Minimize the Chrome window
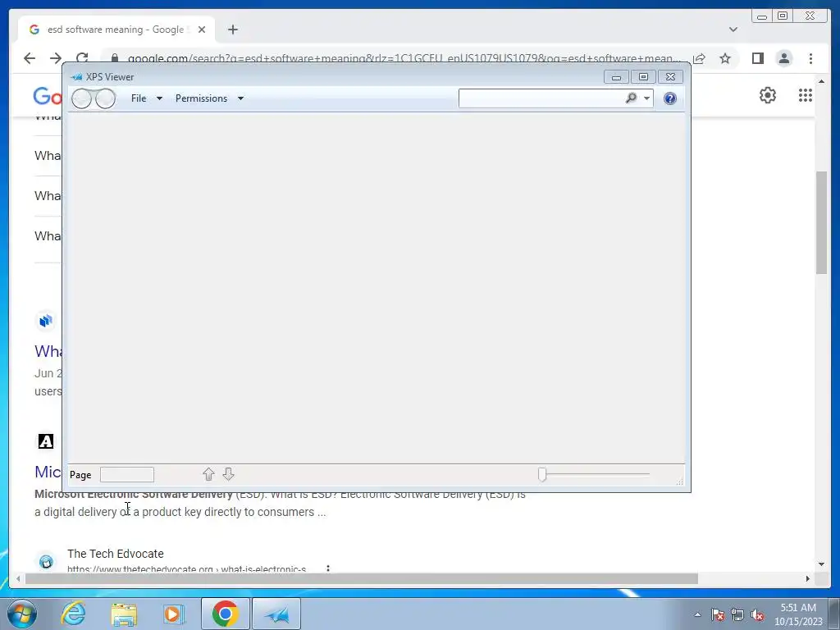840x630 pixels. (761, 16)
